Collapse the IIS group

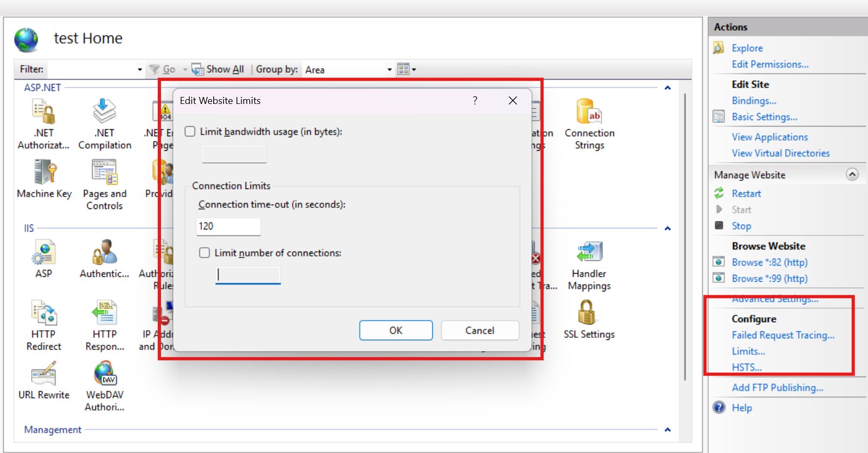pos(668,228)
